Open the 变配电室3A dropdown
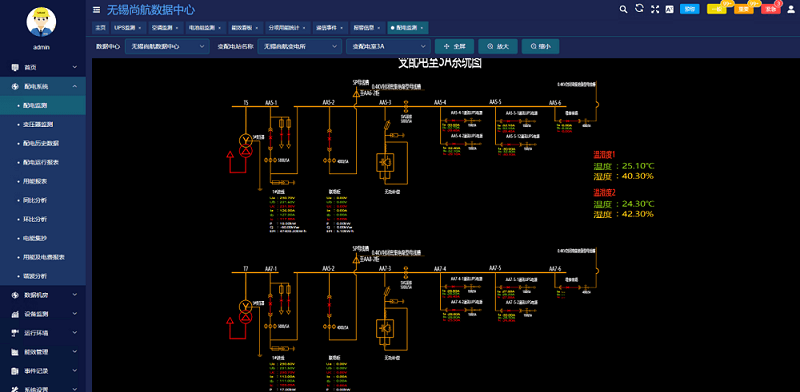800x392 pixels. [388, 46]
